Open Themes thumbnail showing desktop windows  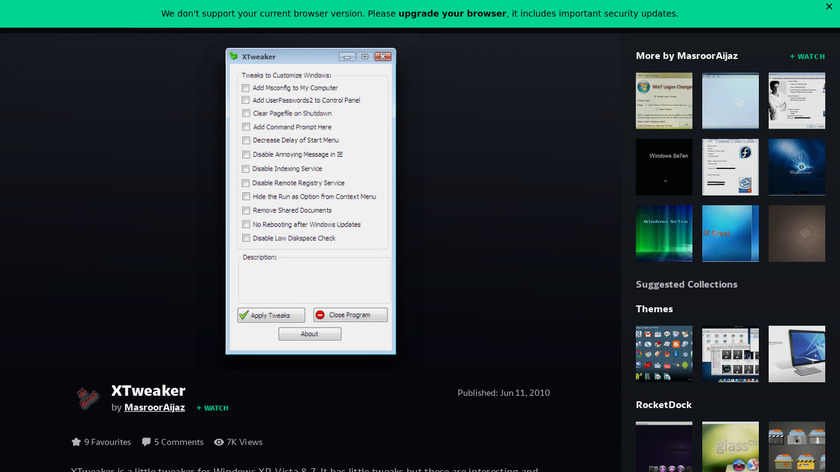click(730, 354)
